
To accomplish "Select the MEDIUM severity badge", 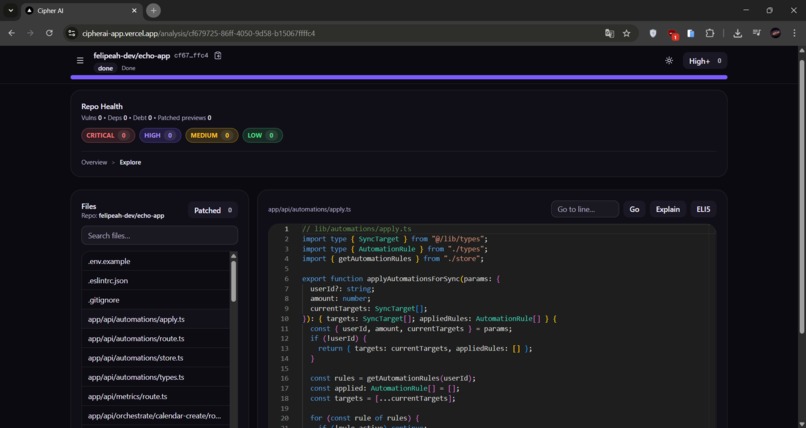I will (x=212, y=135).
